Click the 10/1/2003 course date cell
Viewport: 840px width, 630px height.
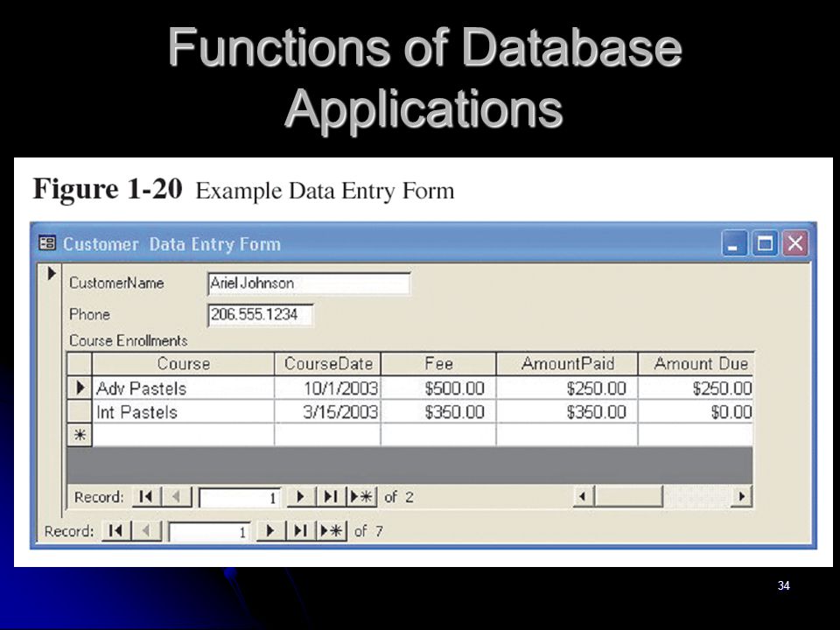click(x=328, y=388)
